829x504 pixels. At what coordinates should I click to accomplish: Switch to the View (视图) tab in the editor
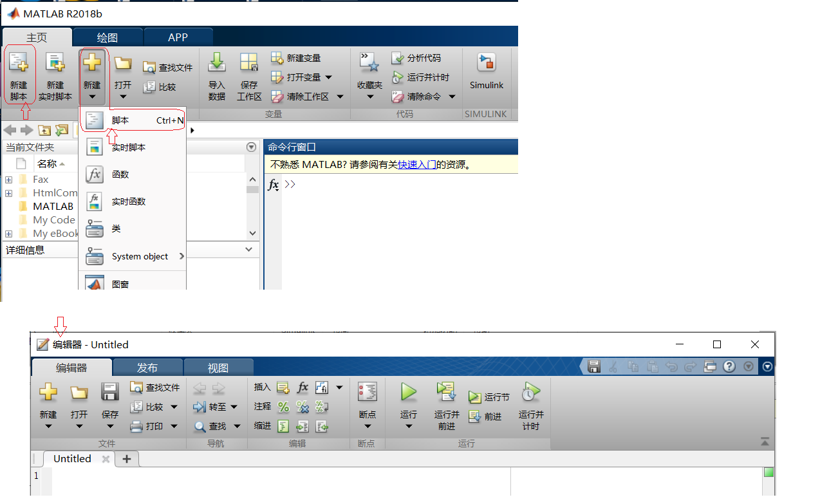click(x=218, y=368)
